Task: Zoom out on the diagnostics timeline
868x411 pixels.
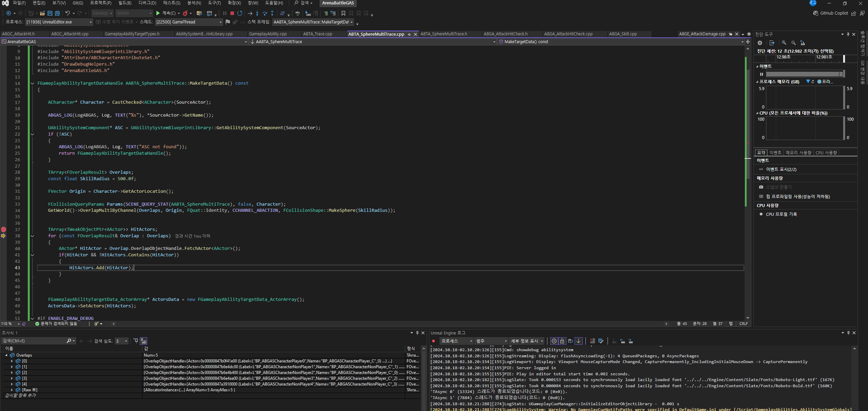Action: point(794,43)
